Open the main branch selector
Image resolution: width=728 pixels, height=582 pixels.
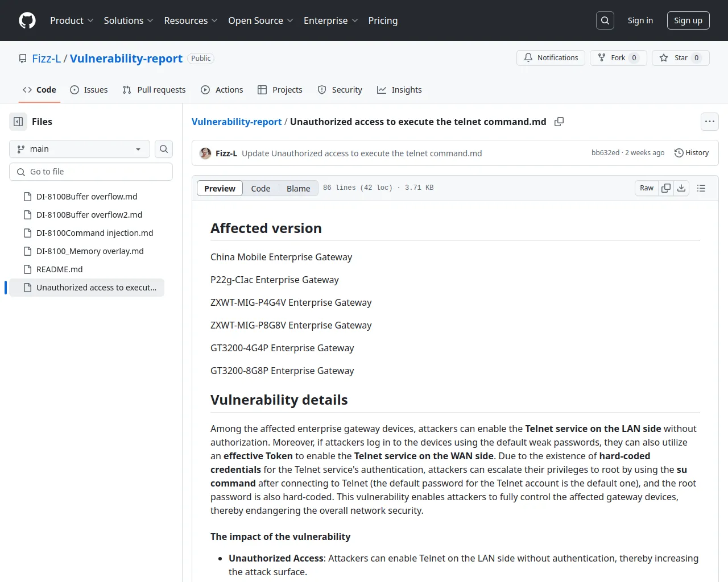80,149
